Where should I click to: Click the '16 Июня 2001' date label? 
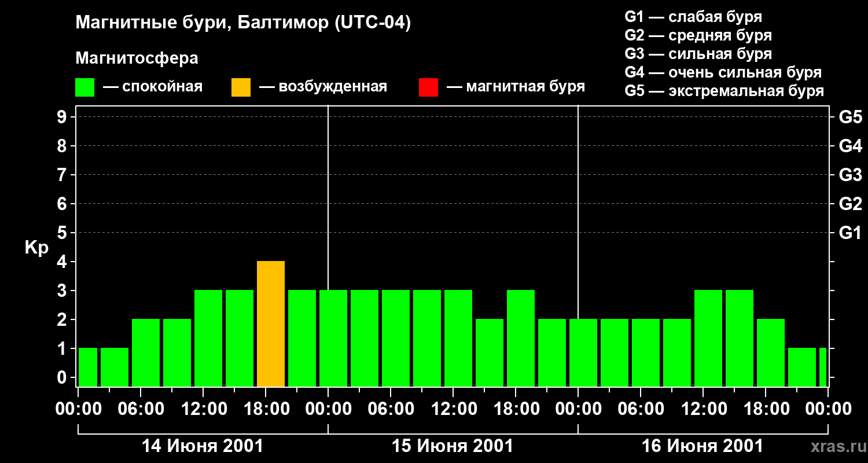[x=703, y=446]
